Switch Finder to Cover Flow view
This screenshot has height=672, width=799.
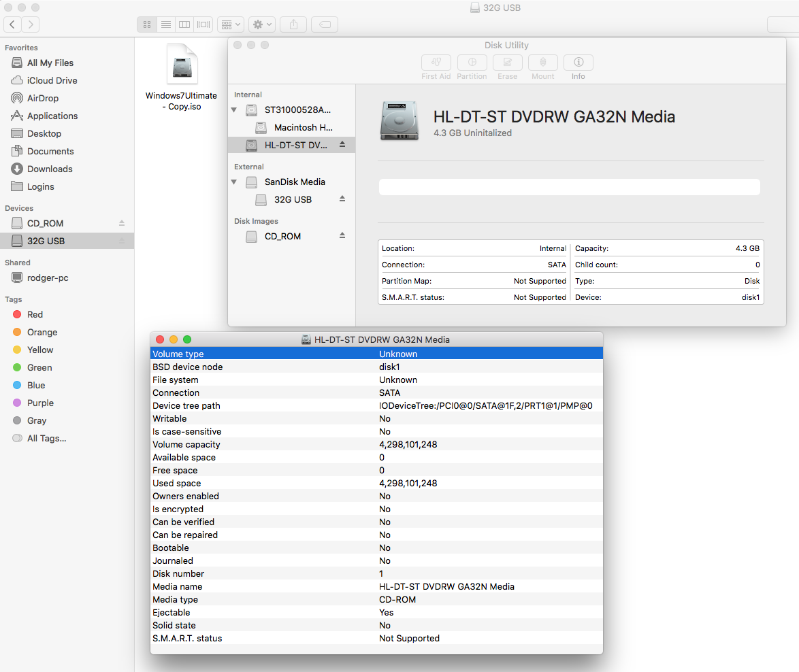203,24
